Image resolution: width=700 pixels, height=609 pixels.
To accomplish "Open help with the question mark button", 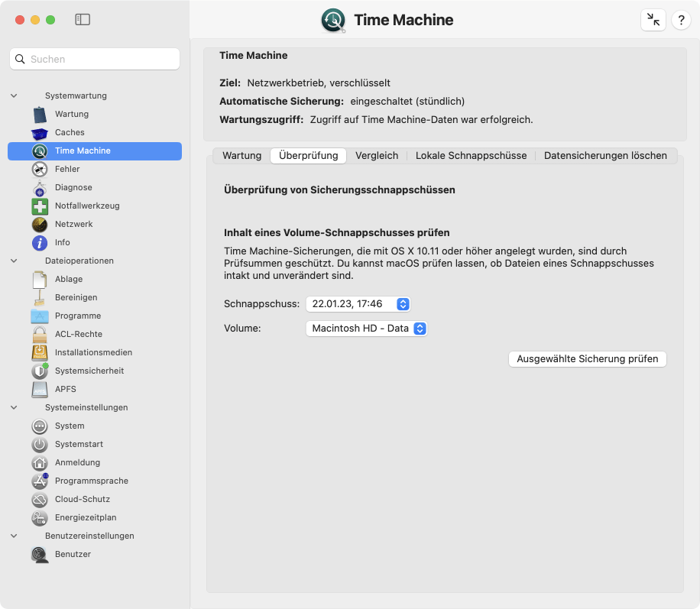I will pyautogui.click(x=681, y=20).
